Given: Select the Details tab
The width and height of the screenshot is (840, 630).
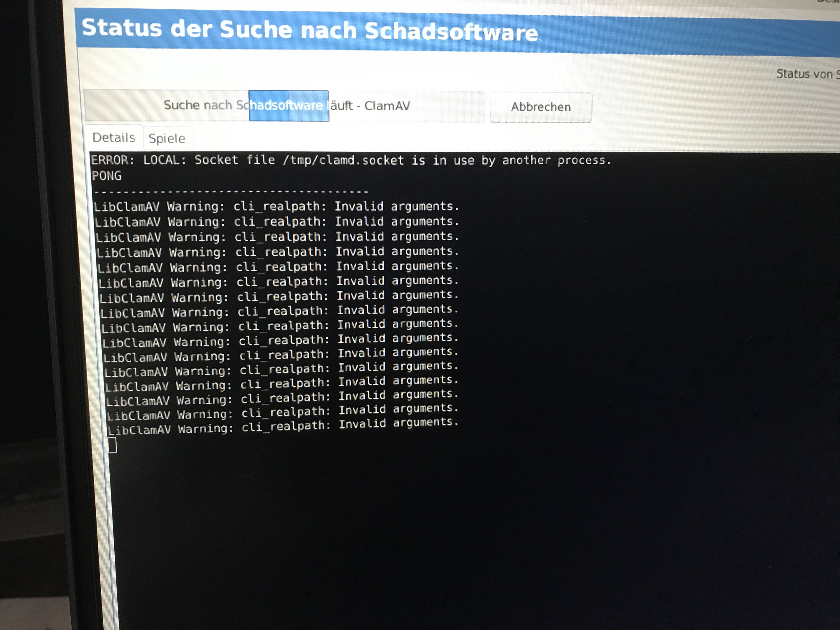Looking at the screenshot, I should point(114,137).
